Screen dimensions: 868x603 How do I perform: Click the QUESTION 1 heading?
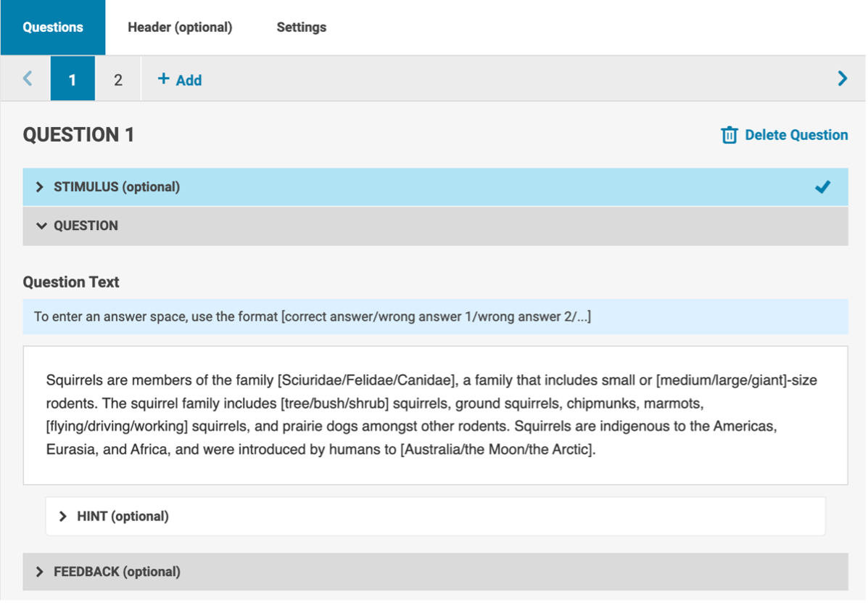(78, 134)
